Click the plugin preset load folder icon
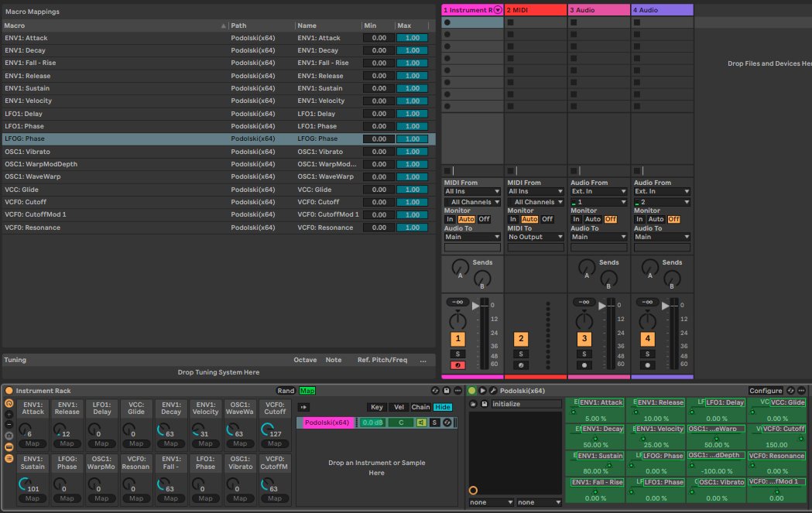 tap(473, 404)
